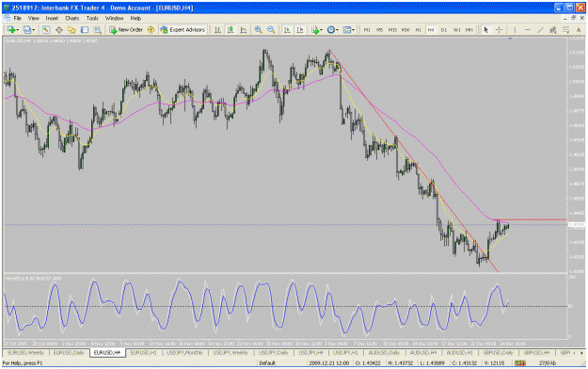Switch to Bar Chart display icon

pyautogui.click(x=217, y=30)
